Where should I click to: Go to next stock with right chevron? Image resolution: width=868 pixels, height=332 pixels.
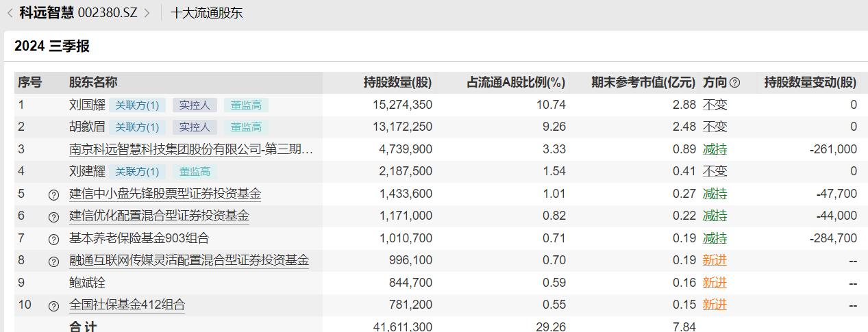tap(147, 13)
